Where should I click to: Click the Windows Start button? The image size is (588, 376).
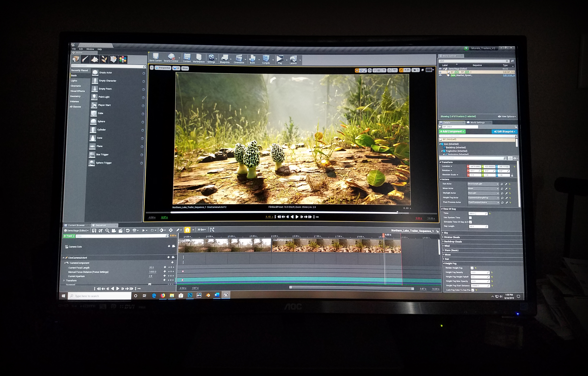63,296
